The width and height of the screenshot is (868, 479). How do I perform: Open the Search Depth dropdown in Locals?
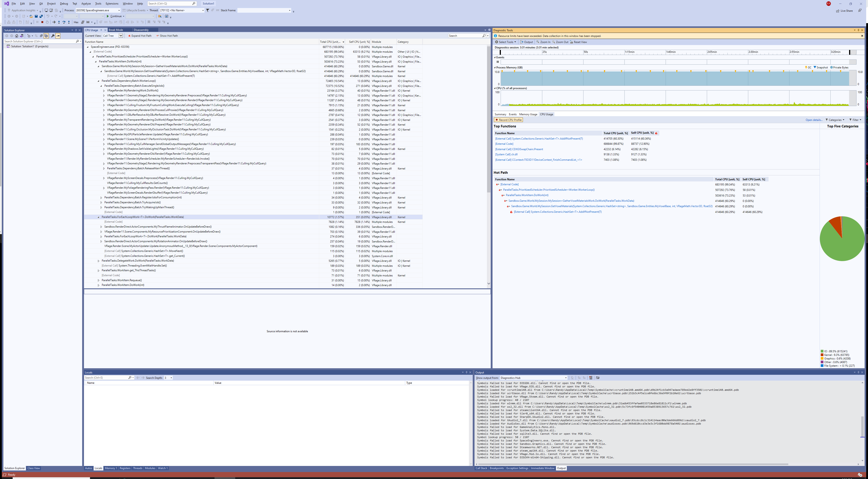point(168,378)
